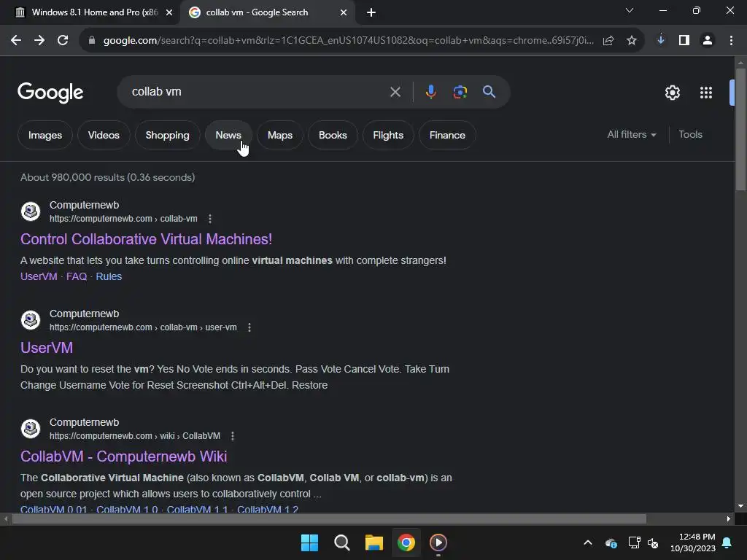Open new tab with plus button

coord(371,12)
